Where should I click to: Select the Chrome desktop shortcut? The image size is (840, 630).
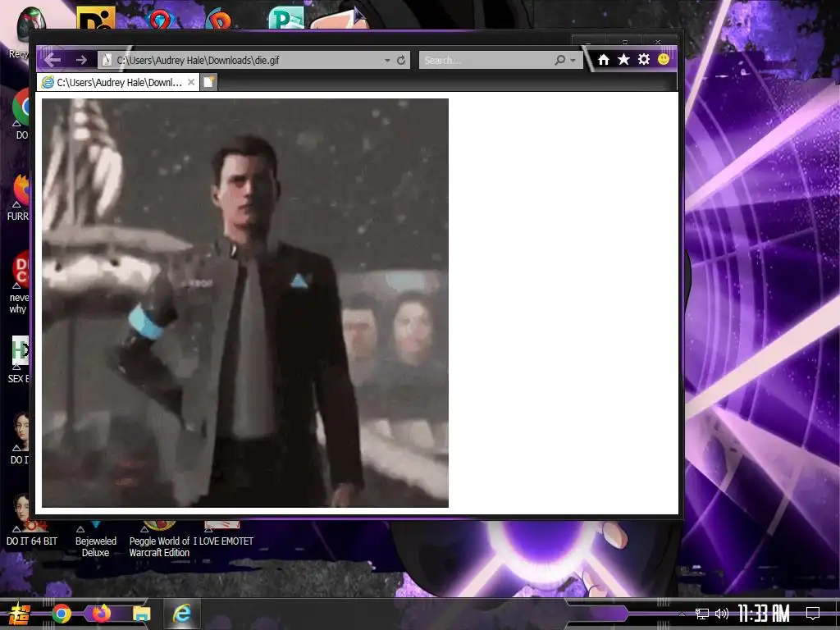[21, 114]
